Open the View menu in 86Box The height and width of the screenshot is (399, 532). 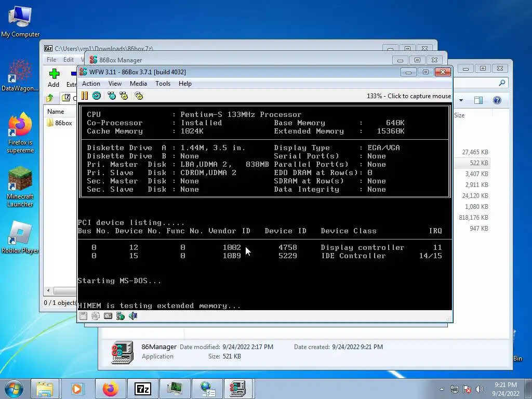tap(115, 84)
